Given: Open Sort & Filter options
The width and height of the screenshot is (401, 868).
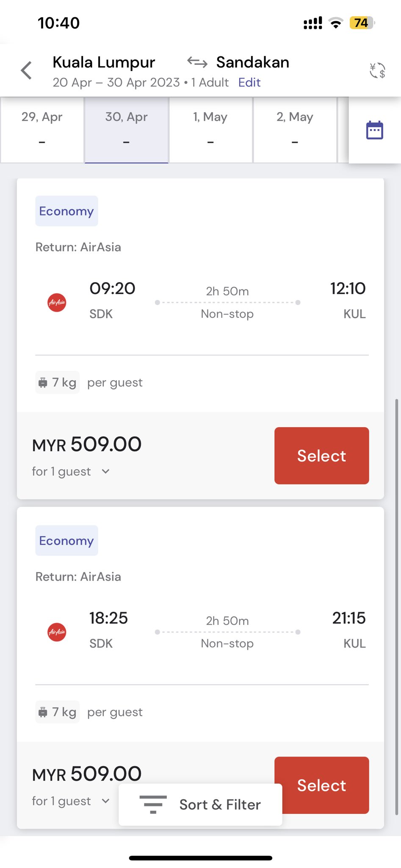Looking at the screenshot, I should click(x=200, y=804).
